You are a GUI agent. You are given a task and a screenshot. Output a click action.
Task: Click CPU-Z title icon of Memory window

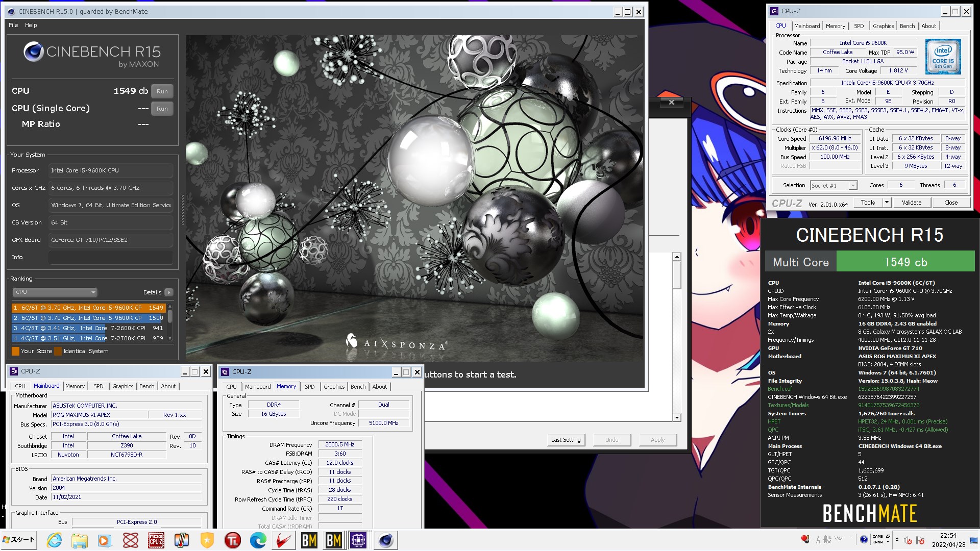click(x=225, y=372)
